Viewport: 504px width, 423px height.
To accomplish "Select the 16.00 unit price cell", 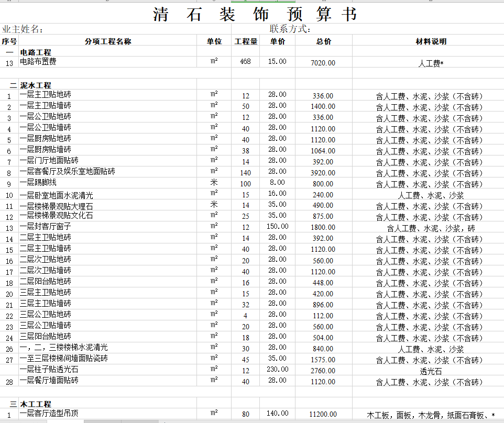I will coord(277,193).
